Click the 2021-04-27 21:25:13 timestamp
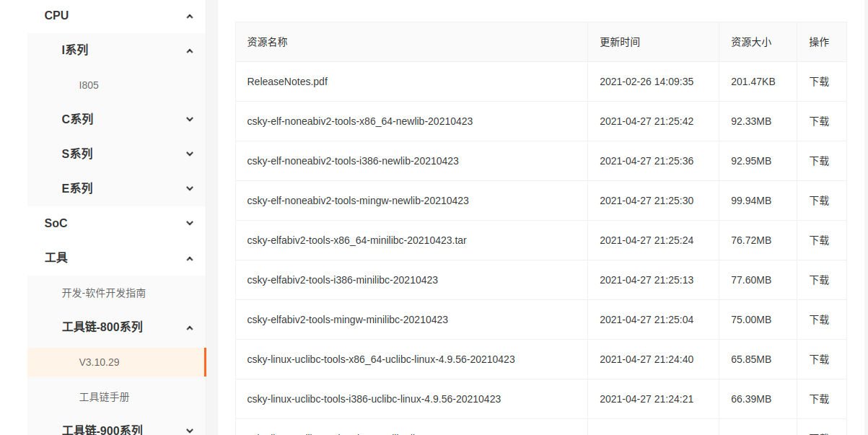 (646, 280)
